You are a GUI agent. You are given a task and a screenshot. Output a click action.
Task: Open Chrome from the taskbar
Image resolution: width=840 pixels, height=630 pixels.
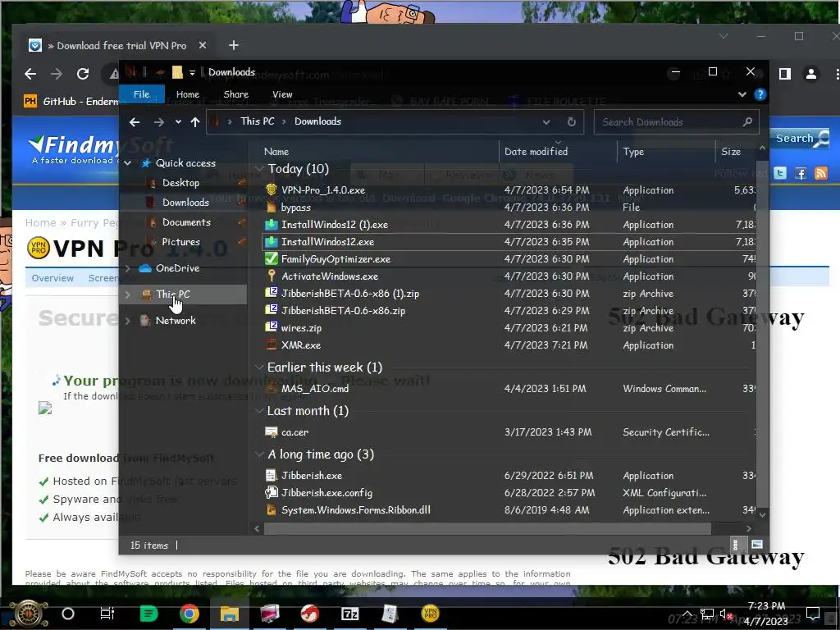[x=189, y=614]
